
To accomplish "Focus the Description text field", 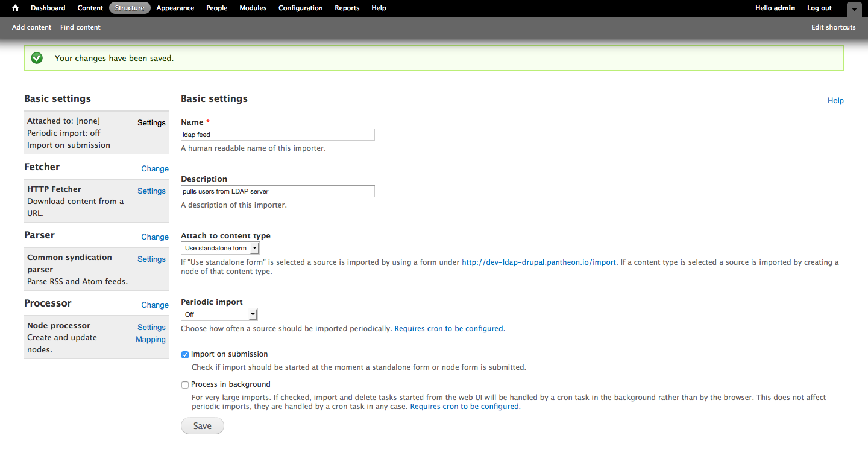I will click(x=278, y=191).
